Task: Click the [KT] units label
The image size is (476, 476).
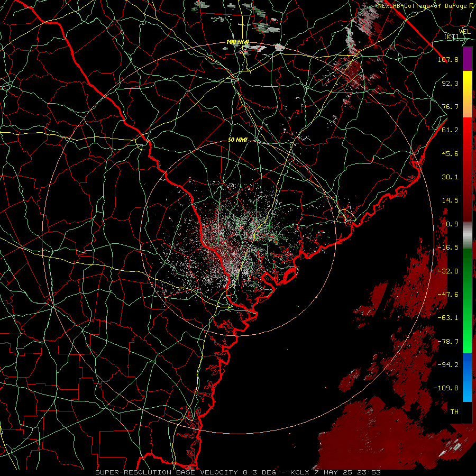Action: 452,37
